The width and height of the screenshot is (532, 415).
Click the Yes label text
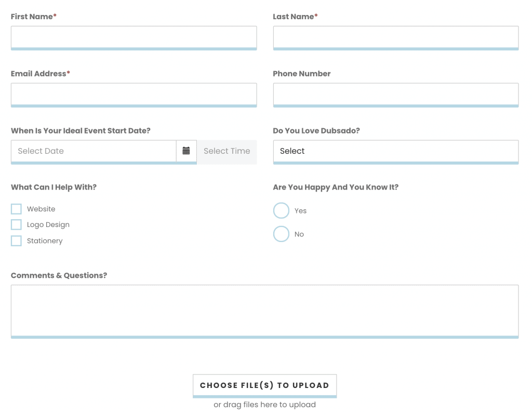tap(301, 211)
